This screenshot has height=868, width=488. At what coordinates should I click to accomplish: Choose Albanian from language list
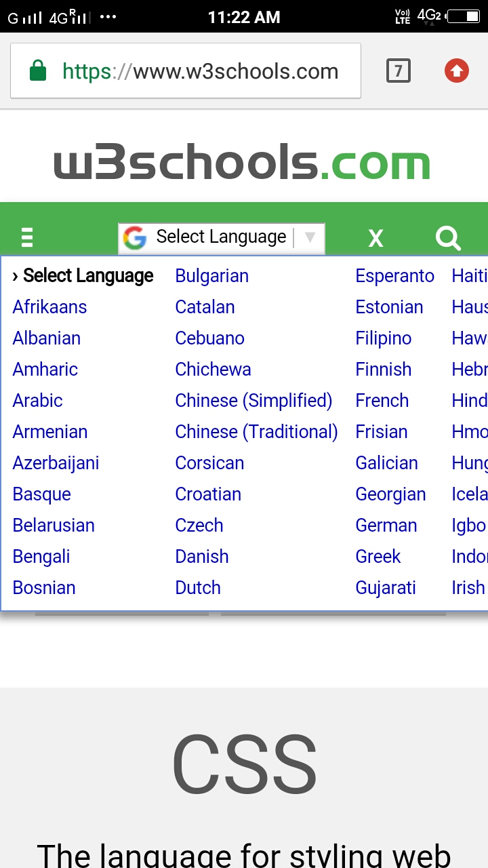[x=47, y=338]
